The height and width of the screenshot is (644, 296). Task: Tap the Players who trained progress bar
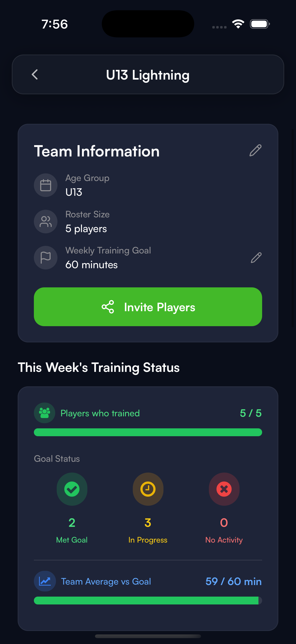pos(148,432)
